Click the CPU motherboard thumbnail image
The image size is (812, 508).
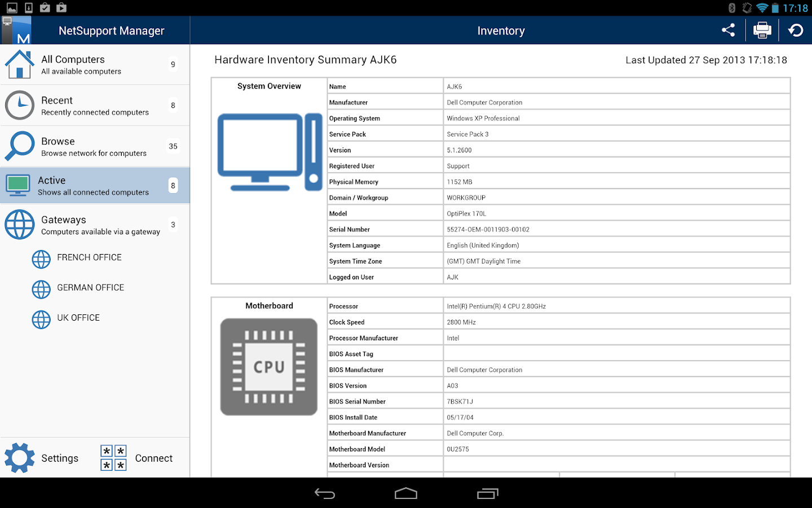pyautogui.click(x=268, y=366)
